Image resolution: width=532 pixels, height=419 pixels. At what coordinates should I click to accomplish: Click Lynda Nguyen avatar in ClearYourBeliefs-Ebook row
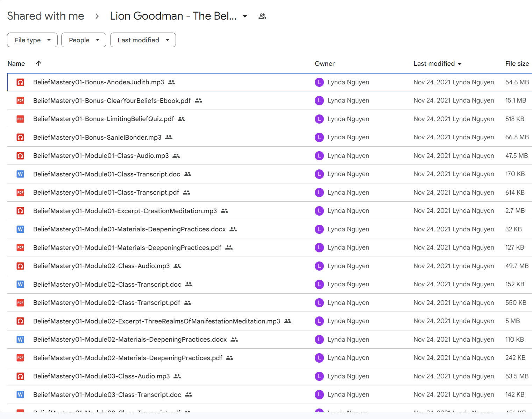click(319, 100)
